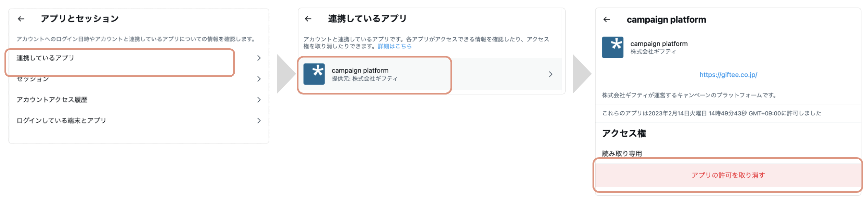868x200 pixels.
Task: Click back arrow beside campaign platform title
Action: click(x=607, y=20)
